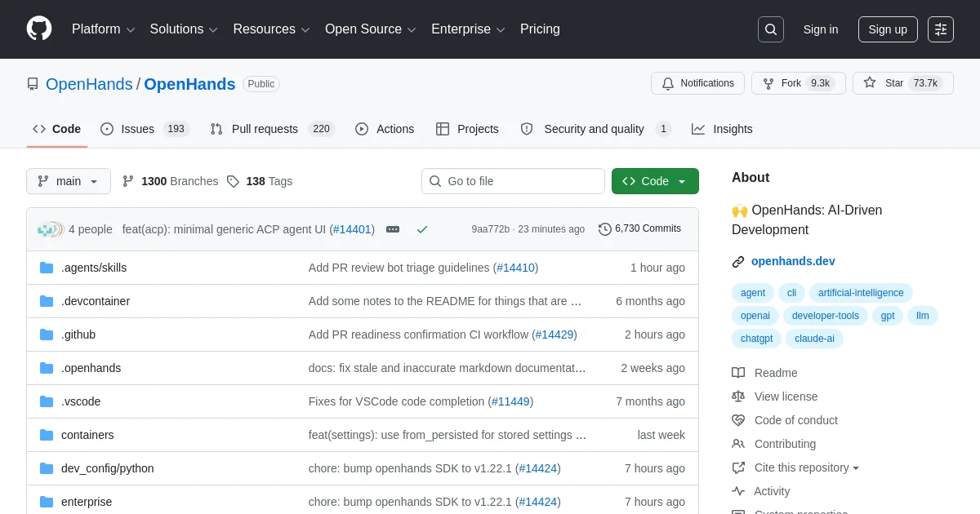Open pull request #14429 link

554,335
